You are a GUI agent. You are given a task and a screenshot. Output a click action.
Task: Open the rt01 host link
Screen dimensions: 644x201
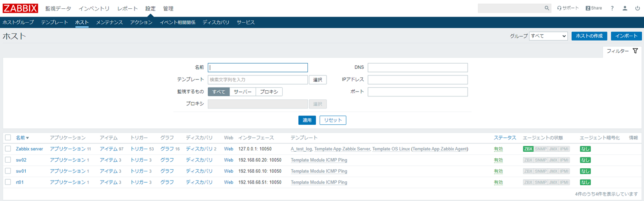20,182
